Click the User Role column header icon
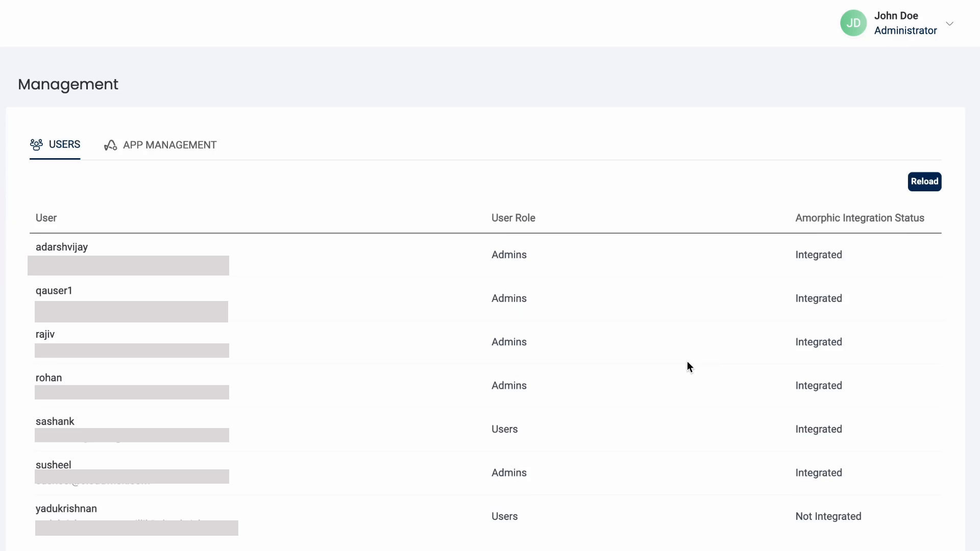 pos(513,217)
